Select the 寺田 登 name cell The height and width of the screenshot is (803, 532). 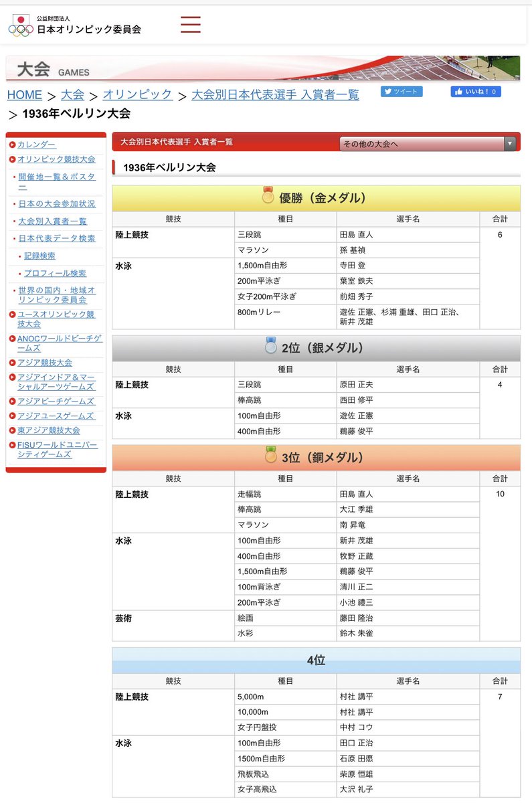[408, 266]
